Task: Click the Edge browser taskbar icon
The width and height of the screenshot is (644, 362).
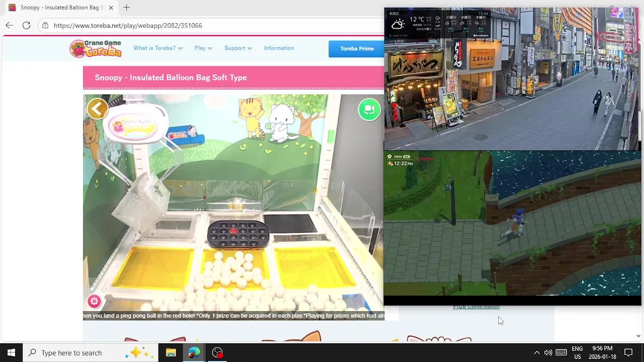Action: (194, 352)
